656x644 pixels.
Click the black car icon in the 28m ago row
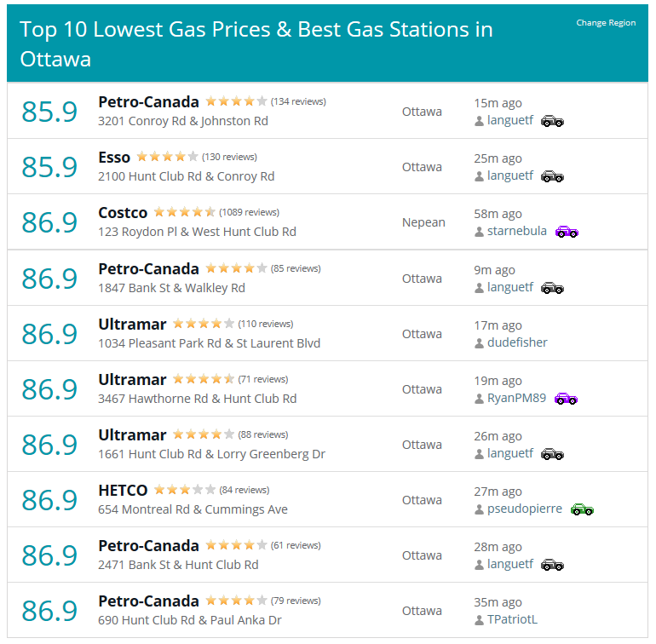coord(552,566)
